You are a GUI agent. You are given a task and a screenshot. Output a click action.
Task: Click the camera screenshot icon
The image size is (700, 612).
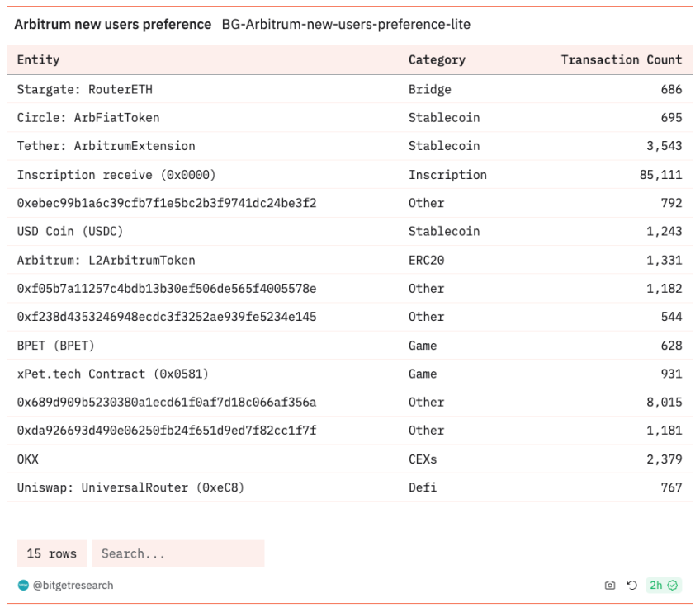[610, 586]
